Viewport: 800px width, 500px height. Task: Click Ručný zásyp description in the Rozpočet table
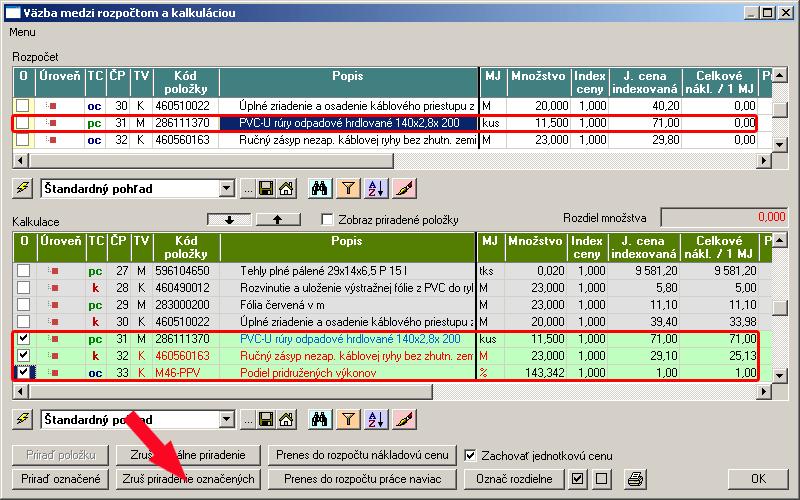coord(358,139)
